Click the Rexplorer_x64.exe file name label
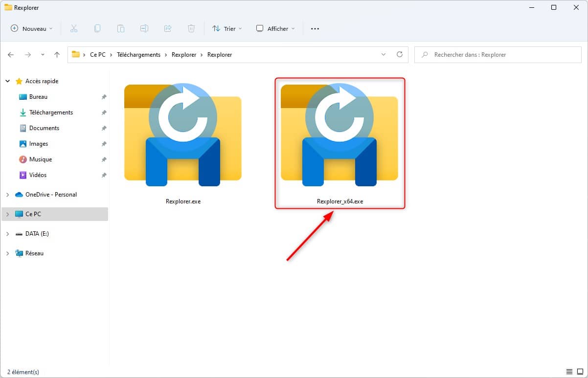The image size is (588, 378). pos(340,201)
